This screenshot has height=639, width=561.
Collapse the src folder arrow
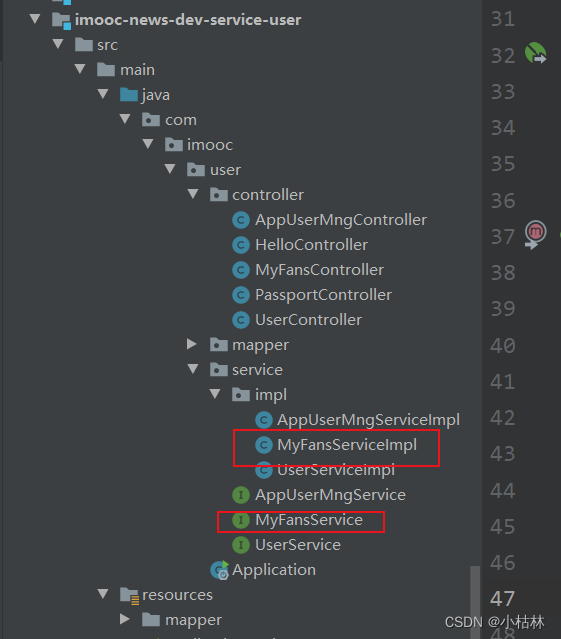coord(58,44)
